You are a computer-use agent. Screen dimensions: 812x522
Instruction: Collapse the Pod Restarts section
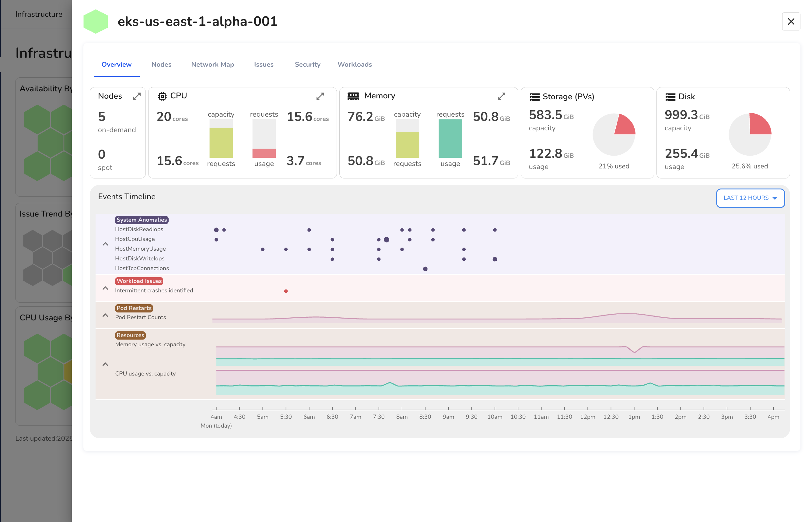[105, 315]
